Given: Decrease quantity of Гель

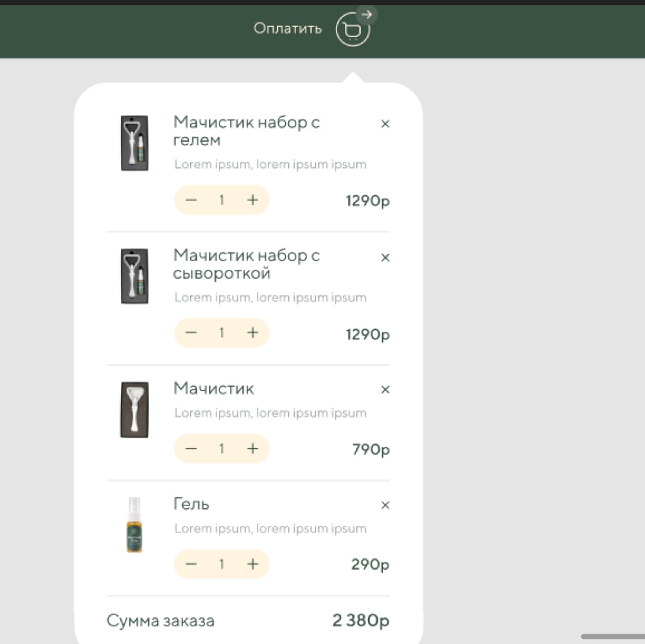Looking at the screenshot, I should pos(191,564).
